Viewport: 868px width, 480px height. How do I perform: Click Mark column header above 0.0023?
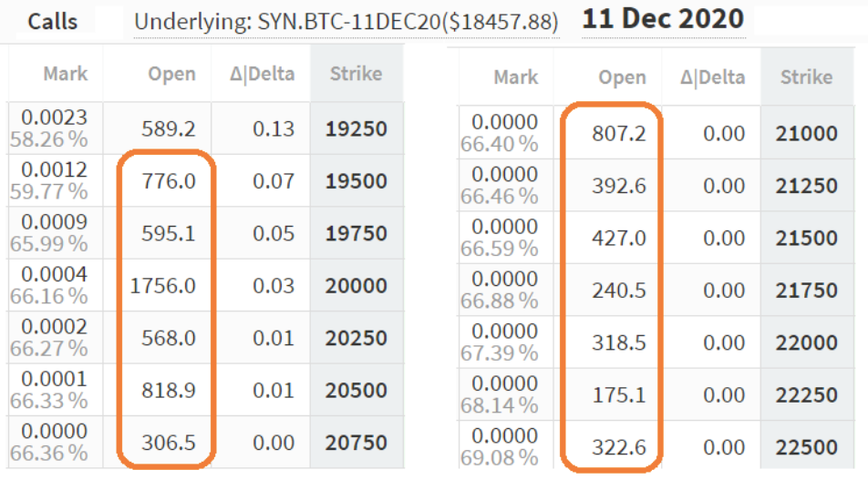(65, 73)
